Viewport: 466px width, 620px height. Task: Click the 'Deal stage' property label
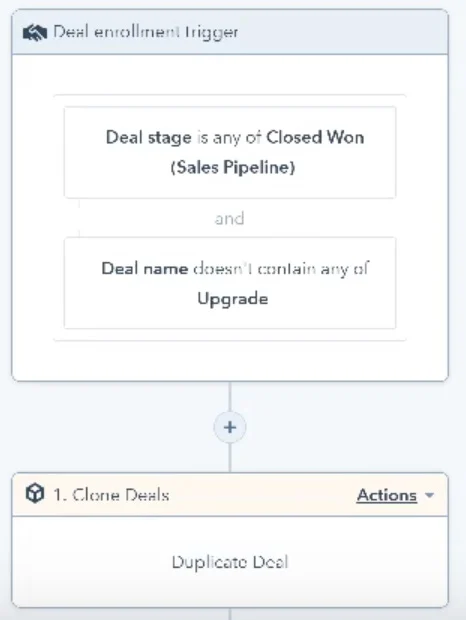(149, 138)
